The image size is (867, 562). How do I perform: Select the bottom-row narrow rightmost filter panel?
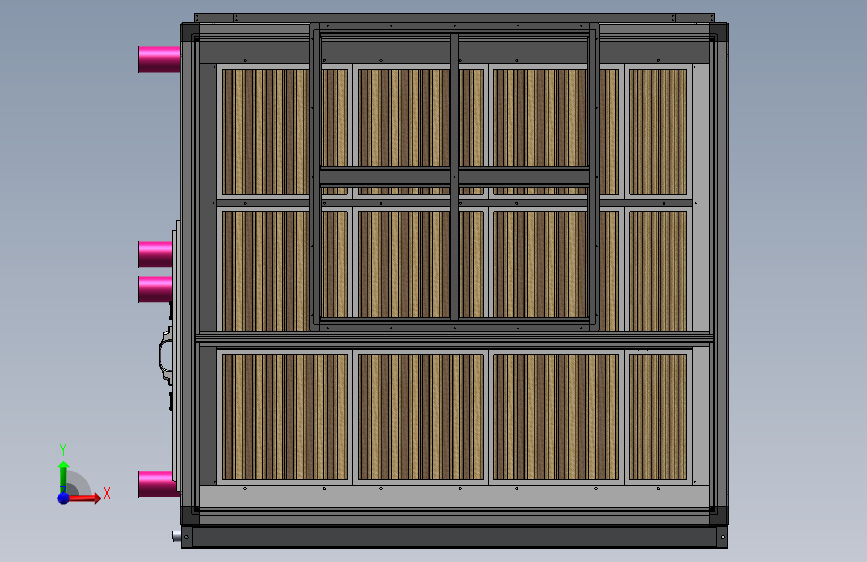[658, 417]
